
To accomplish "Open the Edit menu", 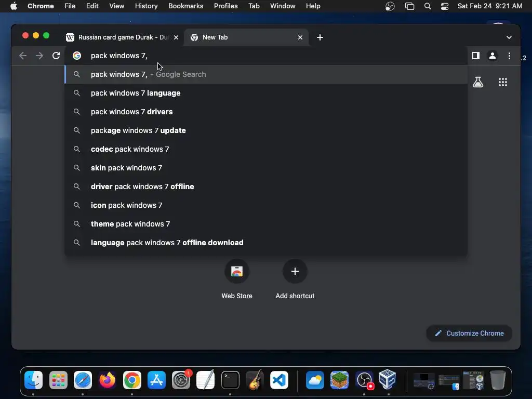I will coord(92,6).
